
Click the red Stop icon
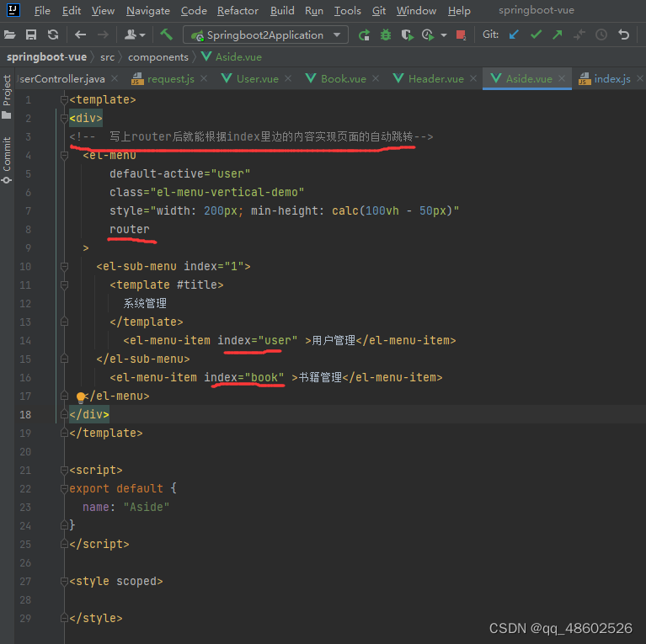461,35
